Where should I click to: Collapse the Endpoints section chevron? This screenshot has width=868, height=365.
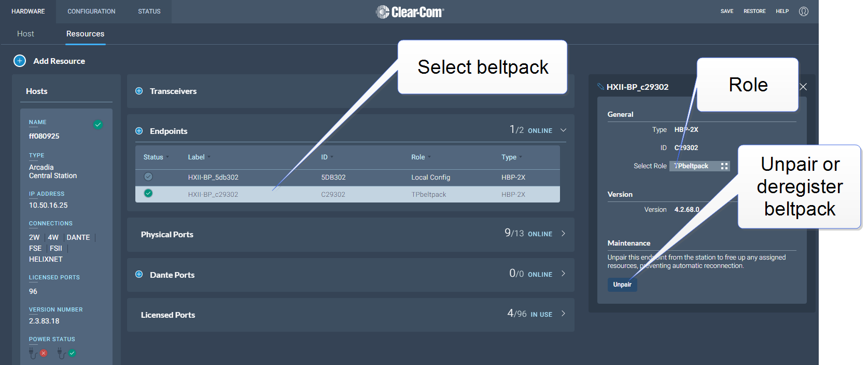(x=563, y=130)
